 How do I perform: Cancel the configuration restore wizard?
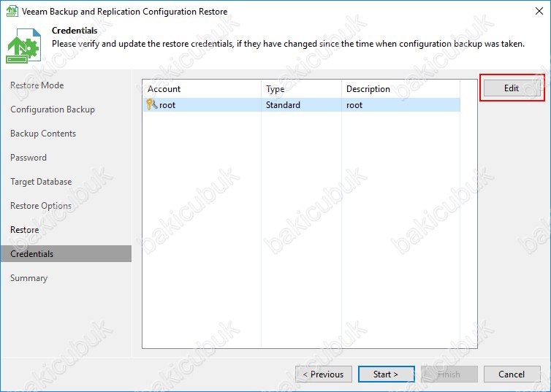coord(512,374)
